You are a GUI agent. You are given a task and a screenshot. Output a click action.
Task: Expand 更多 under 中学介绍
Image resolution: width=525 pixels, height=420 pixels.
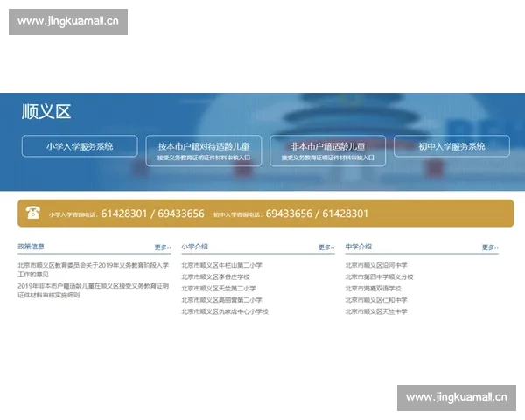point(489,248)
